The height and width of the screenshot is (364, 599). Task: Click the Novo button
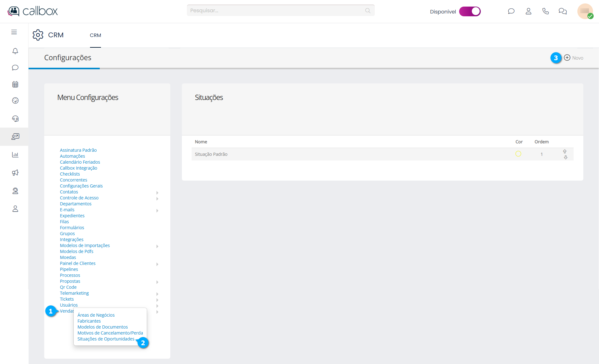click(574, 58)
